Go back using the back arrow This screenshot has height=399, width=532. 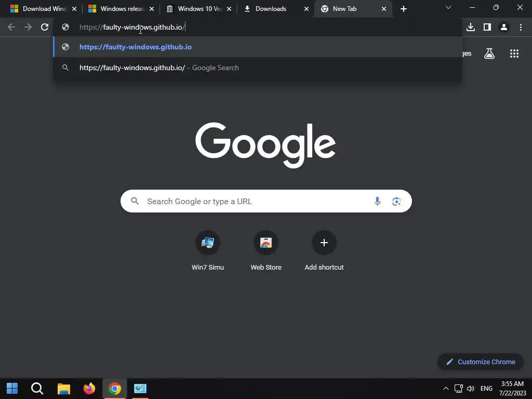click(11, 27)
